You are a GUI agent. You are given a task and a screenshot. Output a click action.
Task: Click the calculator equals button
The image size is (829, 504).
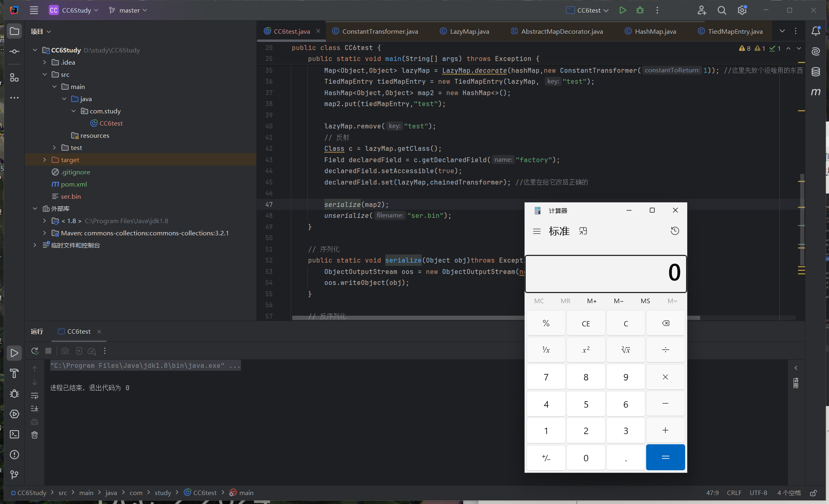tap(665, 456)
